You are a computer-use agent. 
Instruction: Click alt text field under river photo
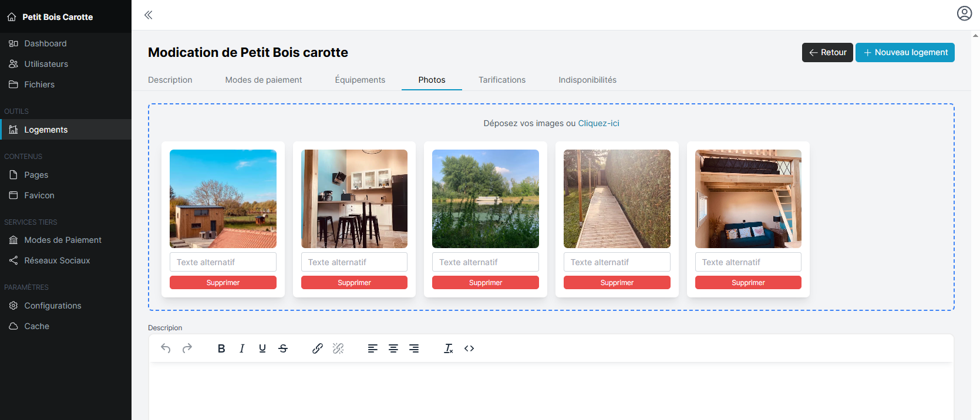click(486, 262)
